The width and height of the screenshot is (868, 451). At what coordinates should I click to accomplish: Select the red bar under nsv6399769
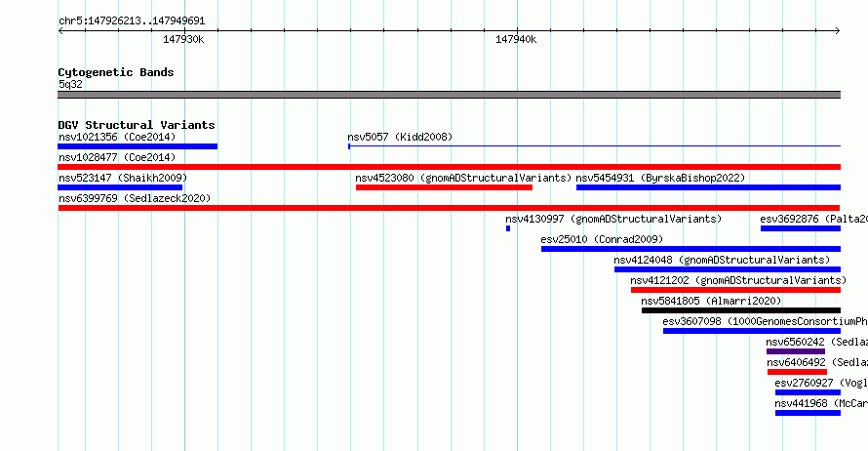450,208
